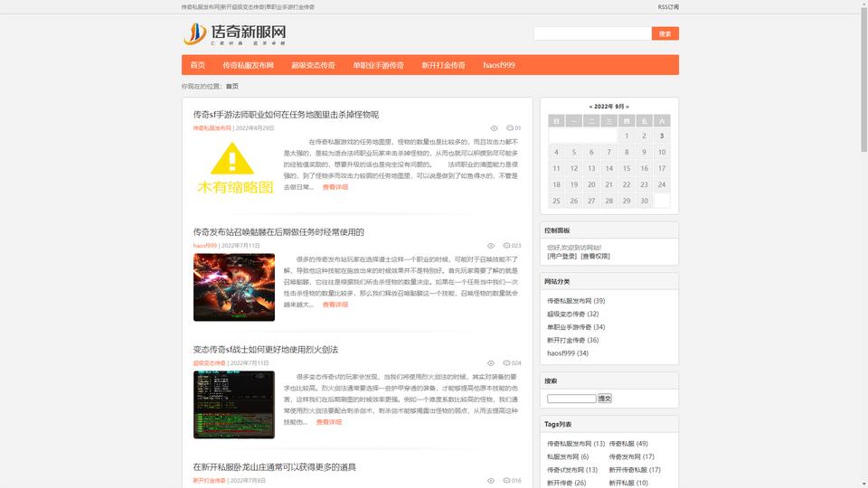
Task: Click the game thumbnail of the 召唤骷髅 article
Action: point(234,287)
